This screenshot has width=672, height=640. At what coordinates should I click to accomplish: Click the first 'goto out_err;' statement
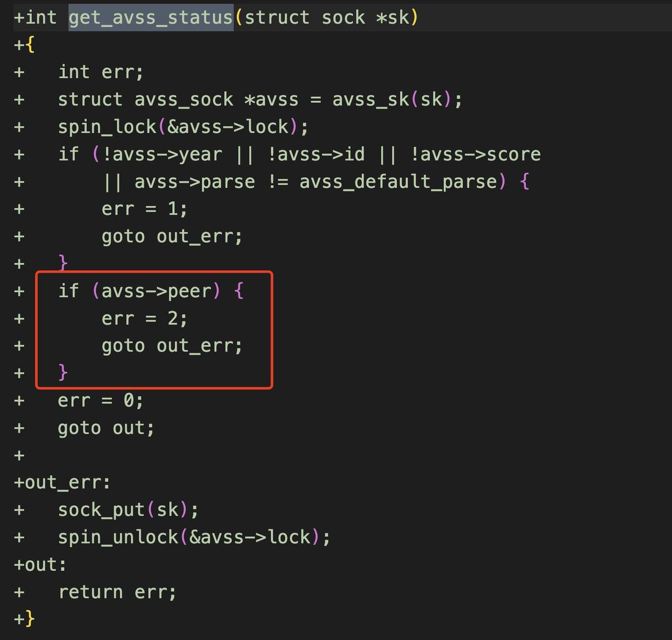(x=172, y=236)
